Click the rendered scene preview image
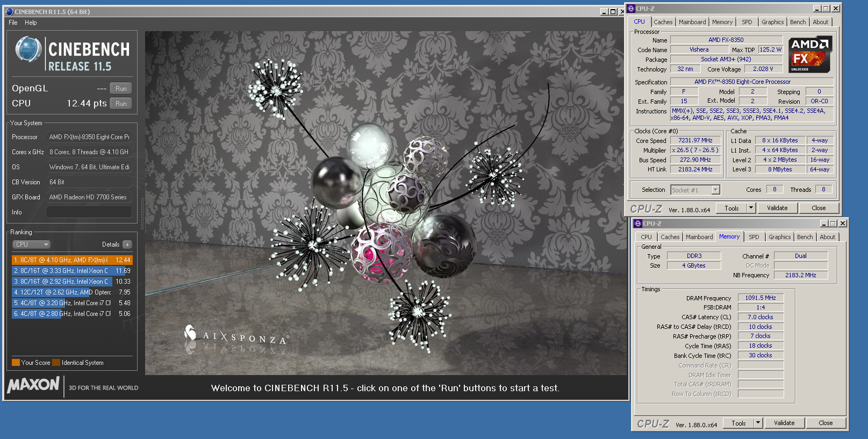Viewport: 868px width, 439px height. [386, 203]
